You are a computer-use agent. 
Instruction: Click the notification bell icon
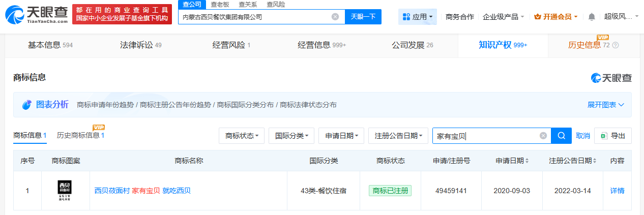coord(591,17)
